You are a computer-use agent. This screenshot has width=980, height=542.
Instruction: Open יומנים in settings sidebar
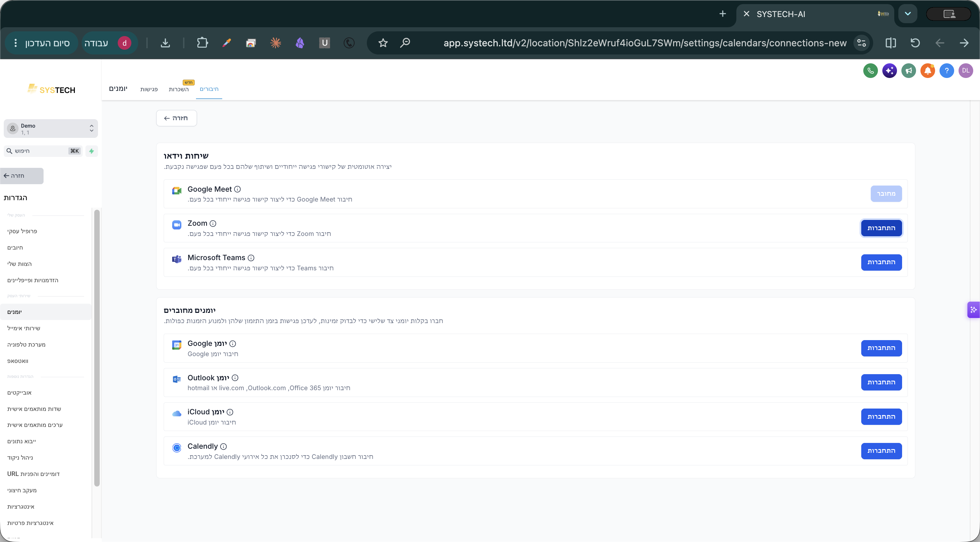(46, 312)
